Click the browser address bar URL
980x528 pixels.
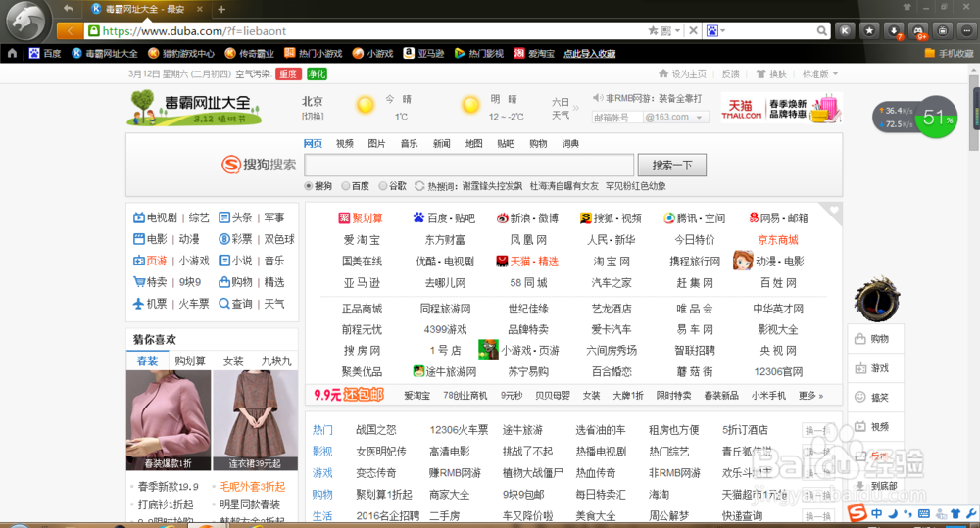pyautogui.click(x=194, y=30)
